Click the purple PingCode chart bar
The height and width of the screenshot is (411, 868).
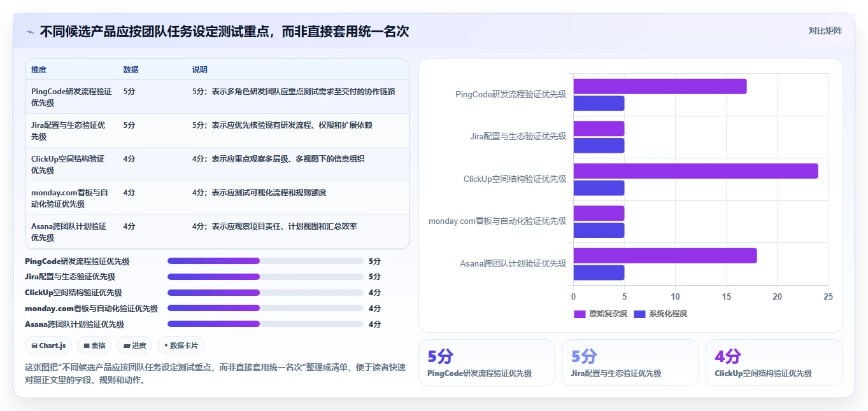pyautogui.click(x=660, y=87)
